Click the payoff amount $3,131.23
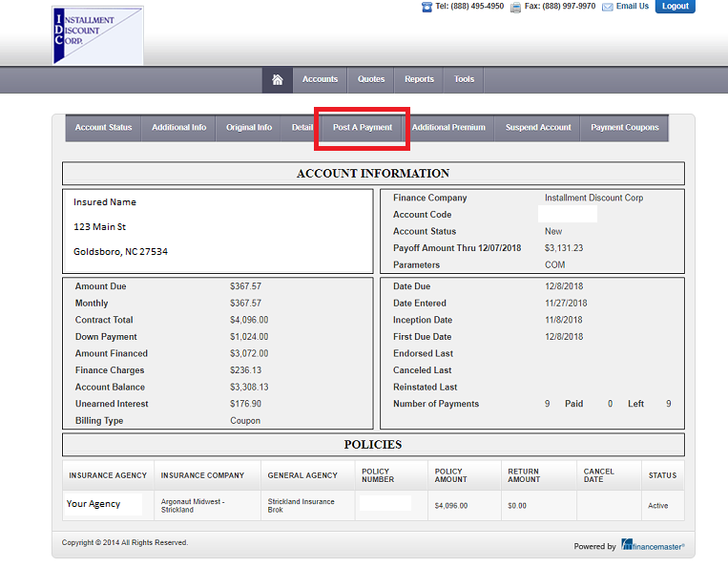The width and height of the screenshot is (728, 567). [564, 248]
